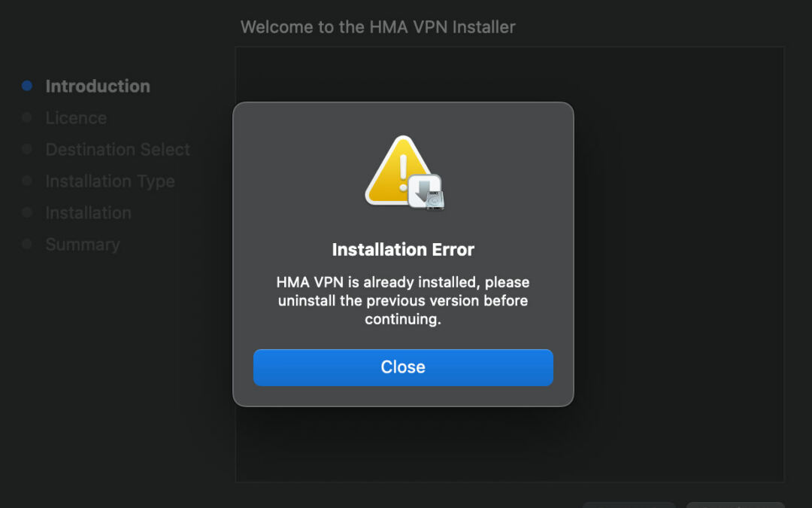812x508 pixels.
Task: Click the bullet beside Installation Type
Action: (27, 181)
